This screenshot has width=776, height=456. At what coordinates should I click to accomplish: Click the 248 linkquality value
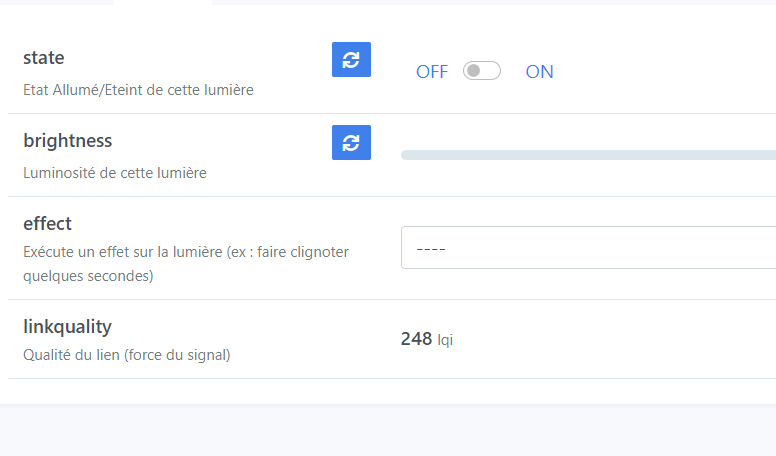[416, 339]
